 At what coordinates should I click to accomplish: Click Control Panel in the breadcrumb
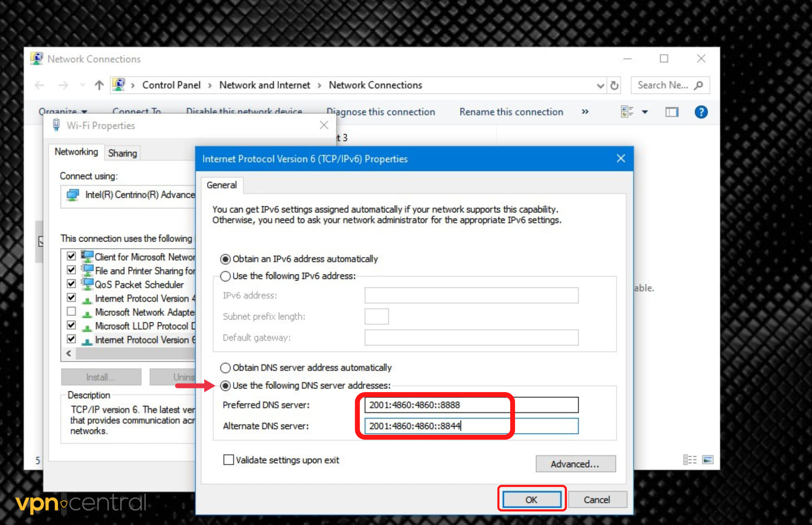[171, 85]
